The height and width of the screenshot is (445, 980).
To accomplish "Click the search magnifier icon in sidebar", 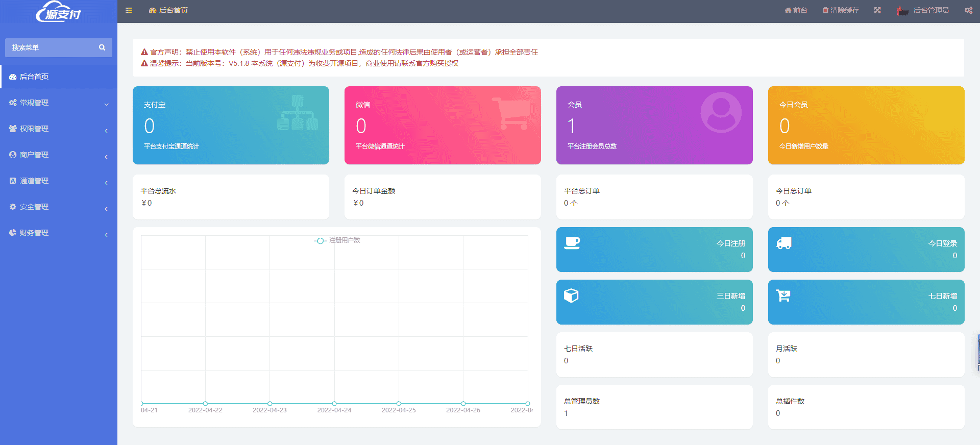I will pos(102,47).
